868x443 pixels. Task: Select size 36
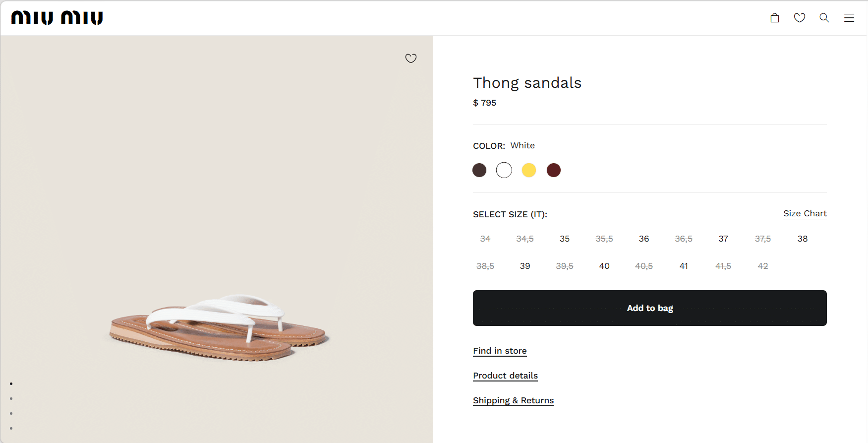644,239
